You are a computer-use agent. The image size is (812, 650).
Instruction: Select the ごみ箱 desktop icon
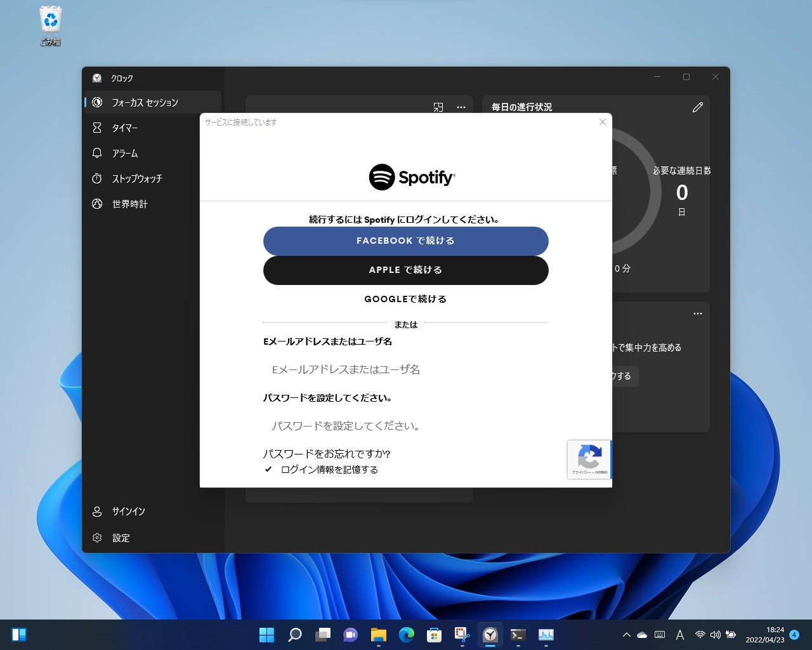50,26
